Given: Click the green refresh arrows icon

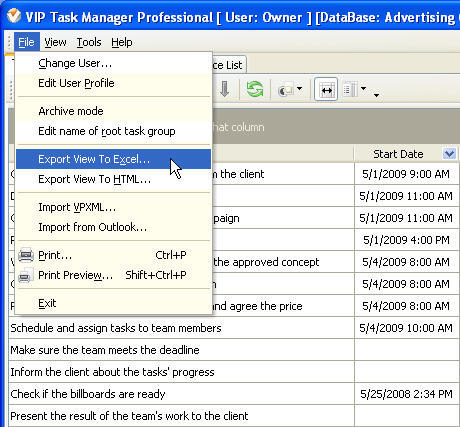Looking at the screenshot, I should coord(255,89).
